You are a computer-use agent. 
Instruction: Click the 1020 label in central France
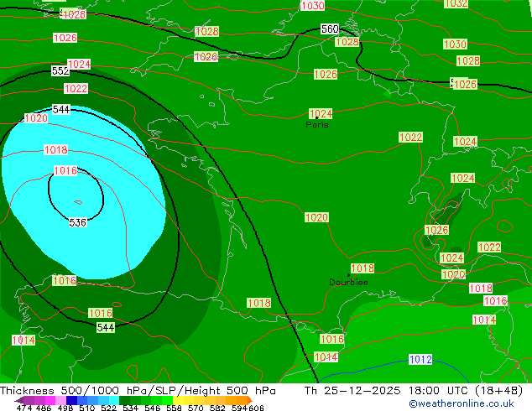(x=316, y=218)
